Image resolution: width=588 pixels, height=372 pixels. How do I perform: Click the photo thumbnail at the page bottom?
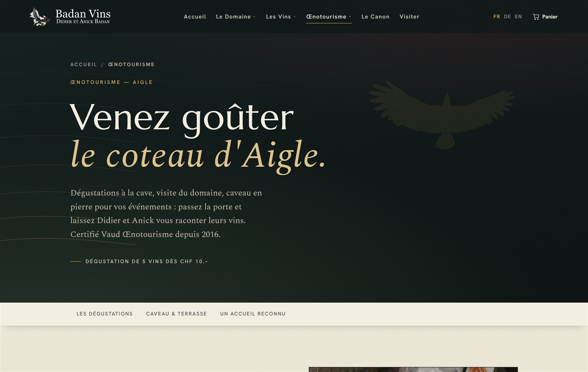click(x=413, y=369)
